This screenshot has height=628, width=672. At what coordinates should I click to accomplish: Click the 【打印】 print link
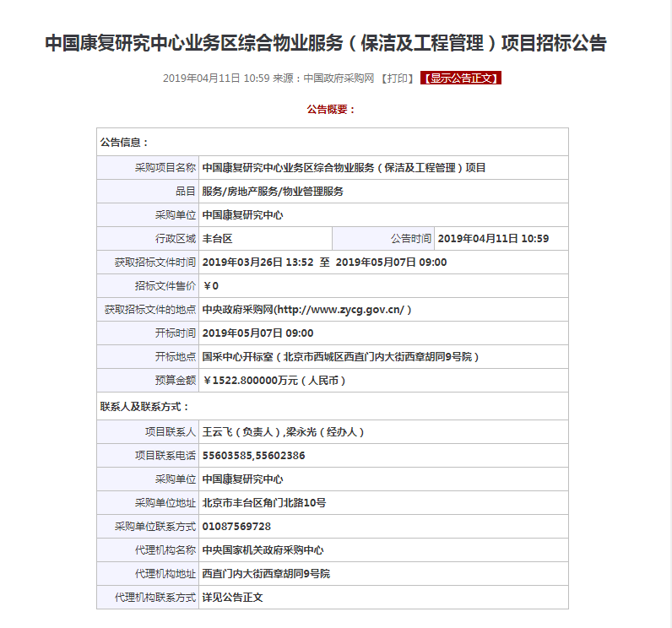397,78
